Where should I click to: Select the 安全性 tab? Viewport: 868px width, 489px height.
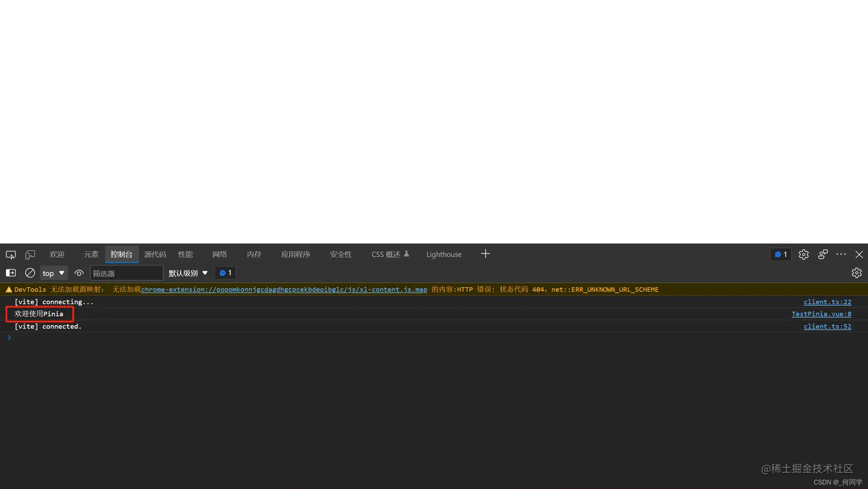point(341,255)
